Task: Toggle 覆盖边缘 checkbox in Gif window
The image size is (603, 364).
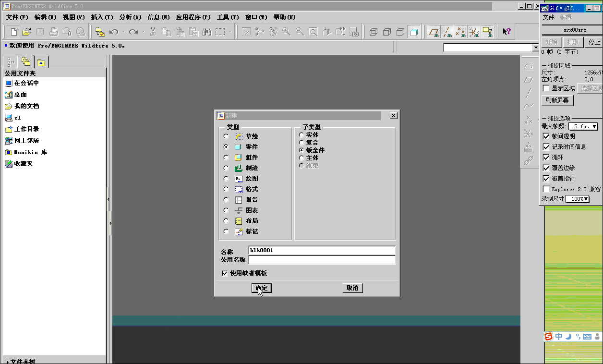Action: point(546,168)
